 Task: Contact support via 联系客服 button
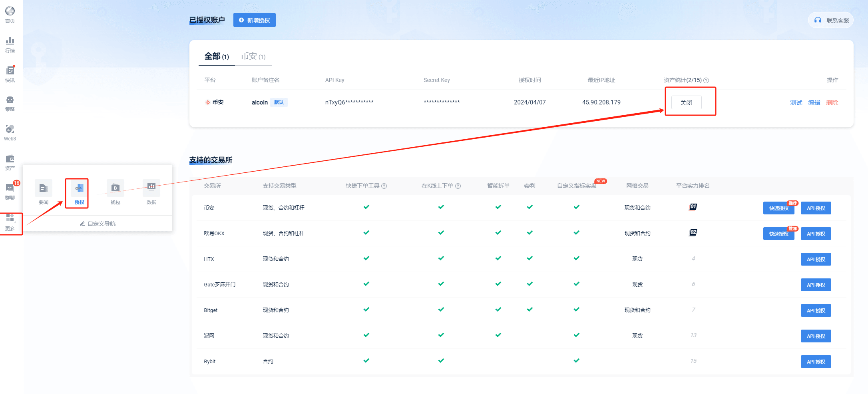coord(831,20)
